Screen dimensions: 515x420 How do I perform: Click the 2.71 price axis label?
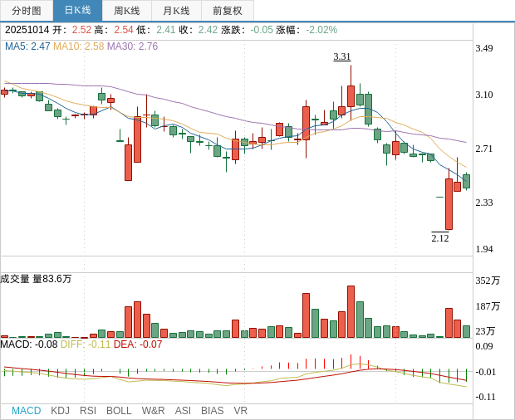click(x=484, y=149)
